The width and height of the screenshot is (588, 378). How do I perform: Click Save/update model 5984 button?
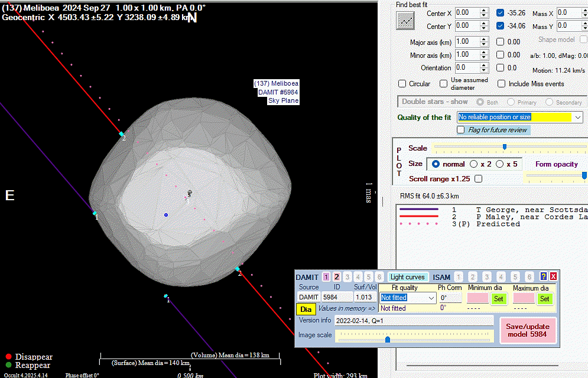[x=527, y=331]
